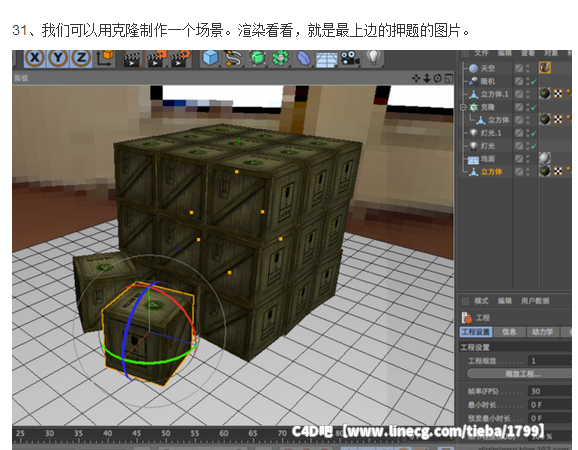Toggle the green enable checkmark for 灯光
The image size is (578, 450).
(534, 146)
